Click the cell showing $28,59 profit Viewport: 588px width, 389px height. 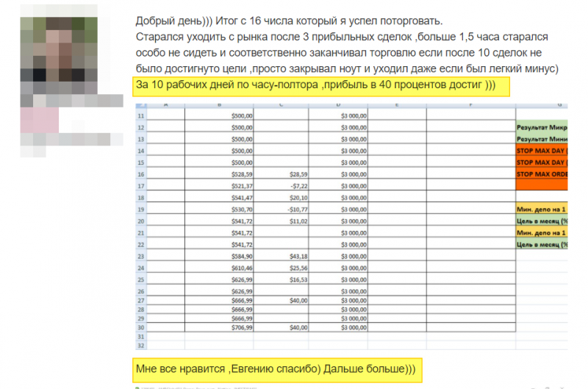click(x=281, y=174)
